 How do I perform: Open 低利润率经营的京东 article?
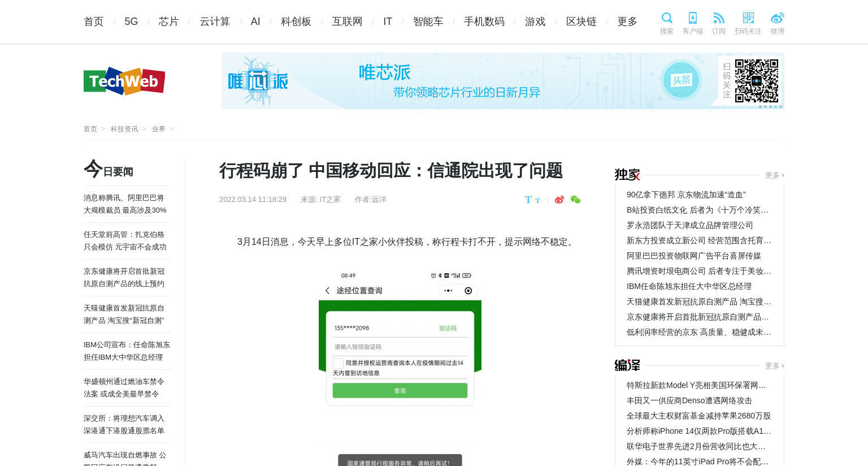(698, 332)
